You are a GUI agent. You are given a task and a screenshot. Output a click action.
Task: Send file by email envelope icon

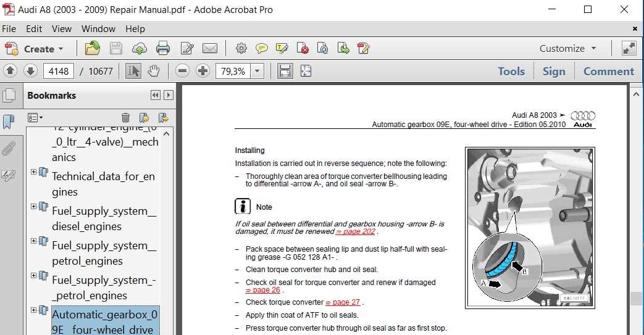(x=210, y=49)
